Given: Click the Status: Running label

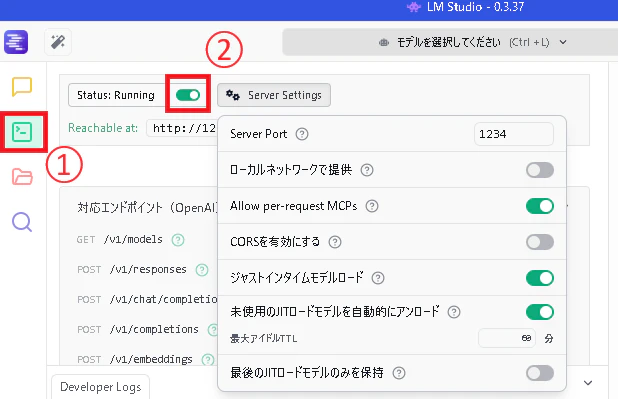Looking at the screenshot, I should [116, 95].
